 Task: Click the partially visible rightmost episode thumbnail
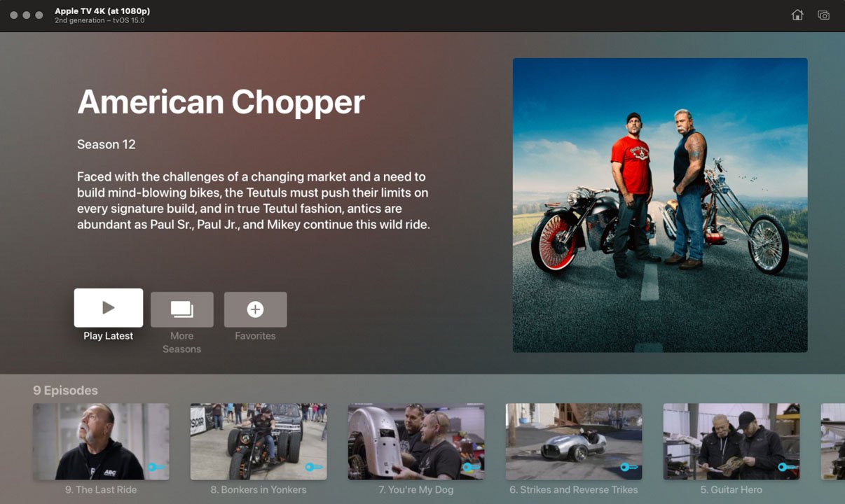coord(834,441)
